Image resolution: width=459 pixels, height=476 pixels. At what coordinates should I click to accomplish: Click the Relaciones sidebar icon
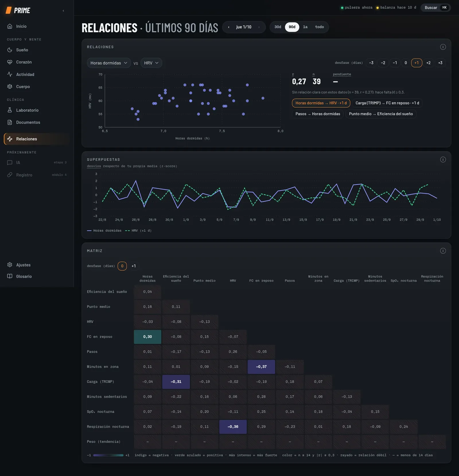pyautogui.click(x=10, y=139)
